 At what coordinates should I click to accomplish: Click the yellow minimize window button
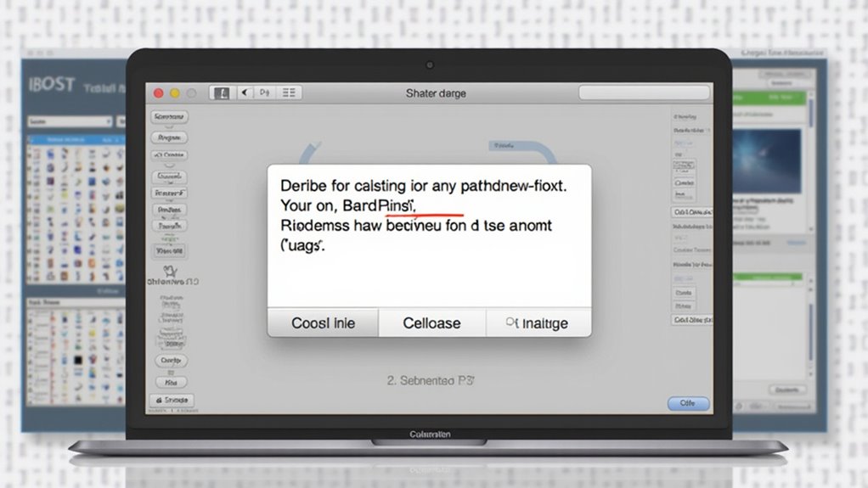[x=175, y=93]
